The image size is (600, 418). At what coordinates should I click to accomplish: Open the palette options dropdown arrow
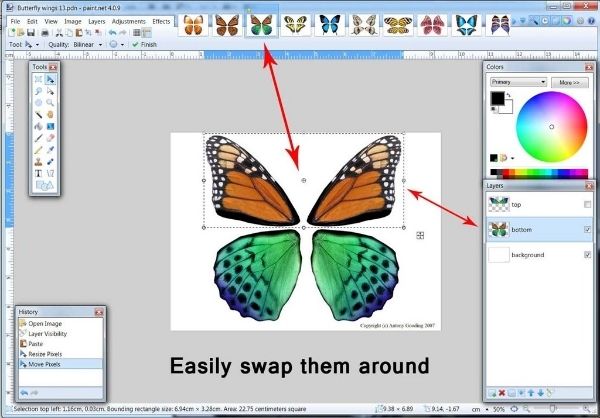point(512,158)
